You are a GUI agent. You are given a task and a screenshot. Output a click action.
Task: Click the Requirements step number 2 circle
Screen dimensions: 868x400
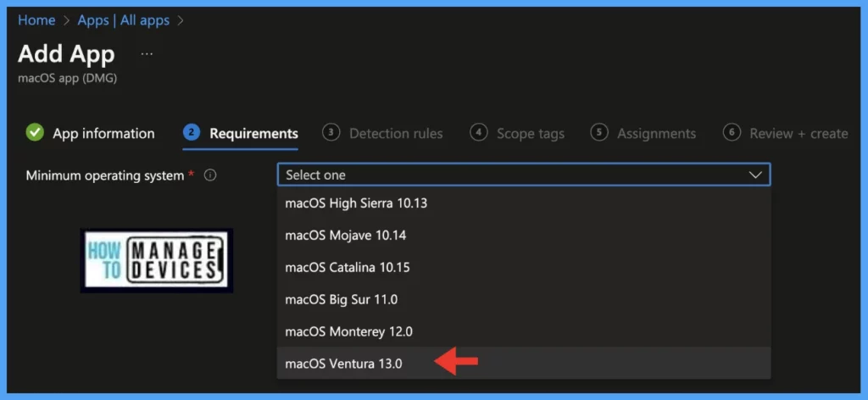point(192,132)
